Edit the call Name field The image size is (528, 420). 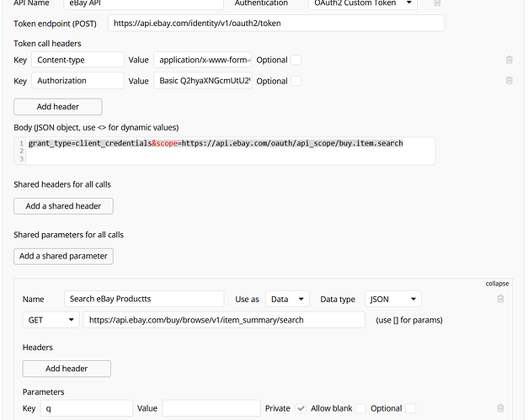click(144, 299)
